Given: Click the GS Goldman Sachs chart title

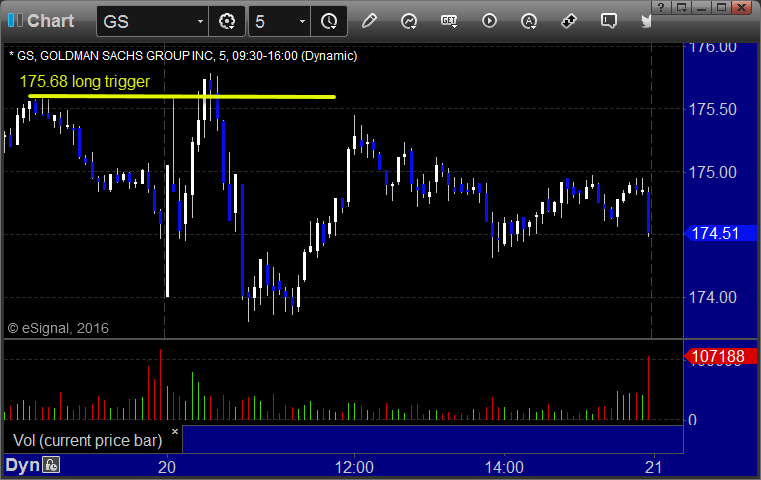Looking at the screenshot, I should (183, 56).
